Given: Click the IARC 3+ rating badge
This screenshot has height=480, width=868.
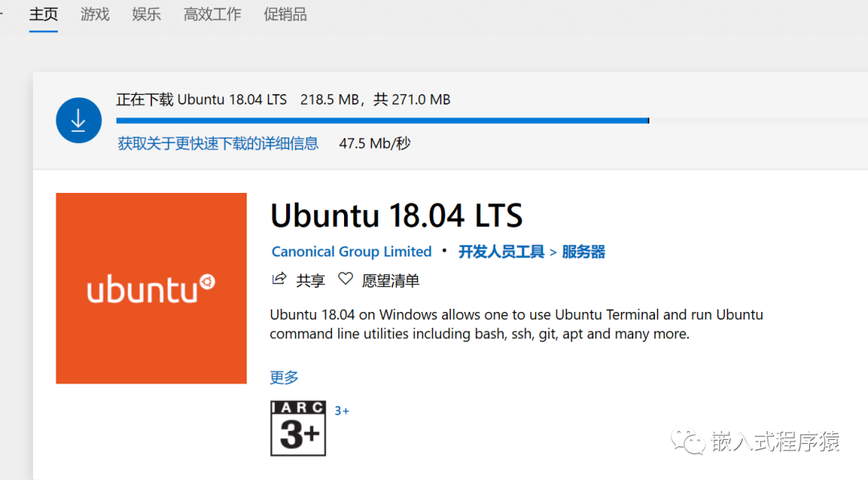Looking at the screenshot, I should tap(298, 429).
